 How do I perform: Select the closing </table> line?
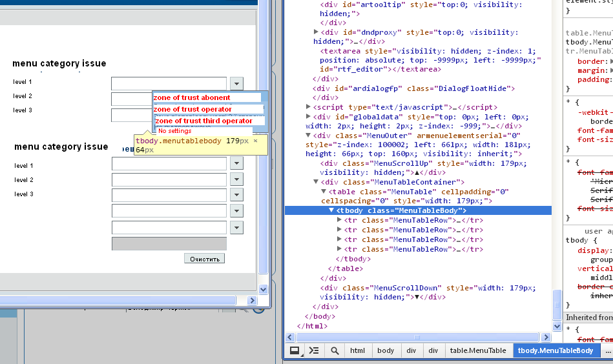345,268
